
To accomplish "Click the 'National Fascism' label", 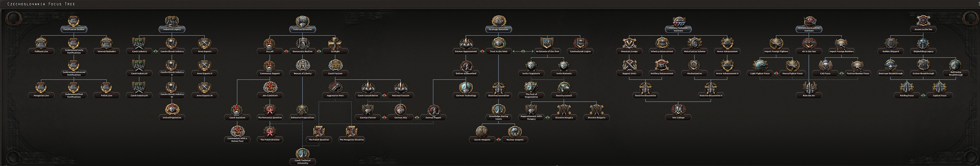I will point(401,95).
